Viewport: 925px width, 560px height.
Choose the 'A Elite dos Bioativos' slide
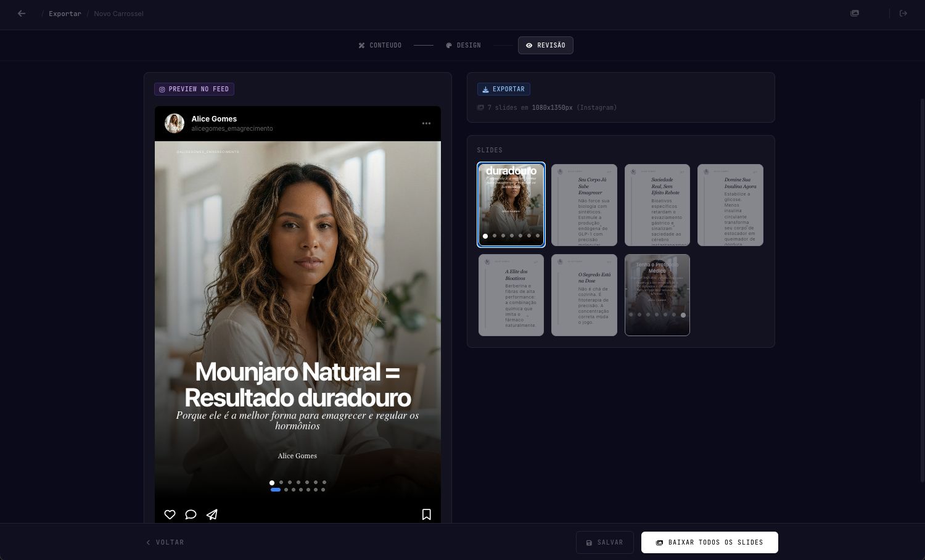point(511,295)
